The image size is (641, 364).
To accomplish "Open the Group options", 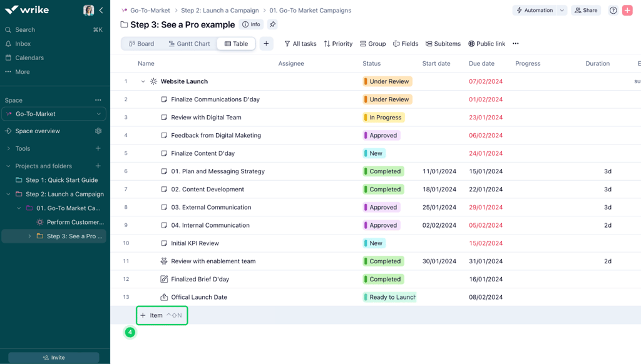I will coord(372,44).
